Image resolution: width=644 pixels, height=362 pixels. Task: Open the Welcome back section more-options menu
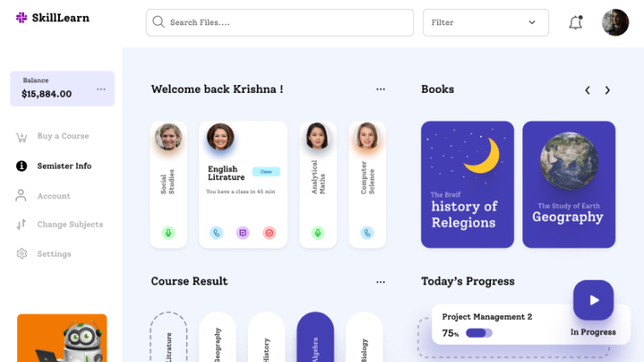pos(381,89)
